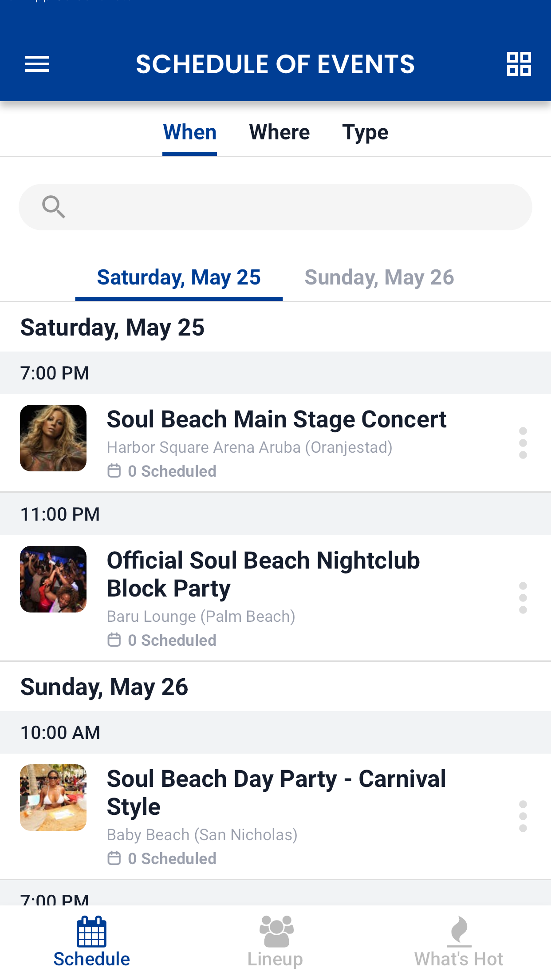Focus the event search field
The image size is (551, 980).
coord(275,207)
